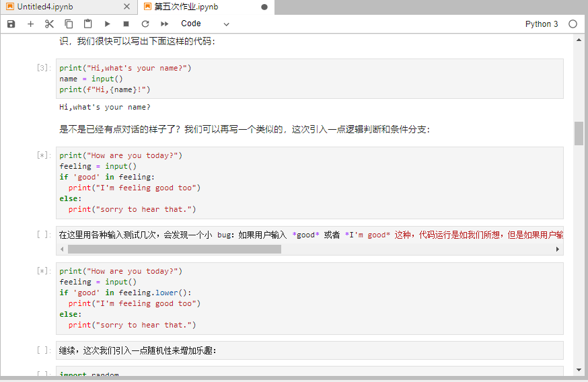
Task: Click the vertical scrollbar up arrow
Action: (579, 40)
